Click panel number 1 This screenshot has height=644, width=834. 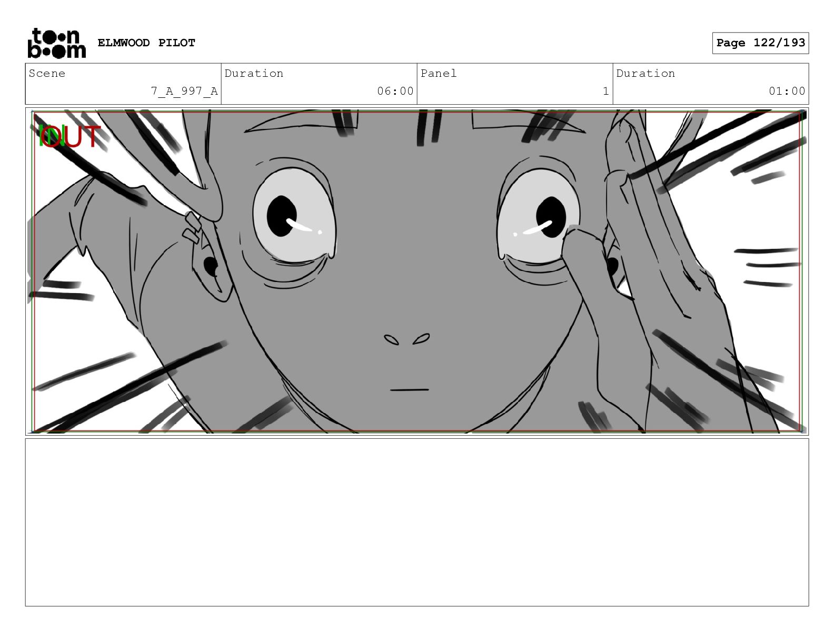pos(605,91)
